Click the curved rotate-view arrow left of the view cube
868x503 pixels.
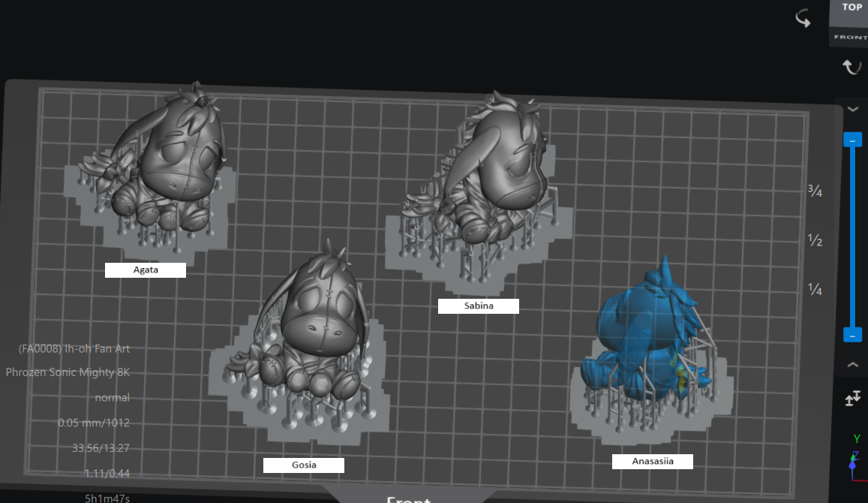coord(803,18)
